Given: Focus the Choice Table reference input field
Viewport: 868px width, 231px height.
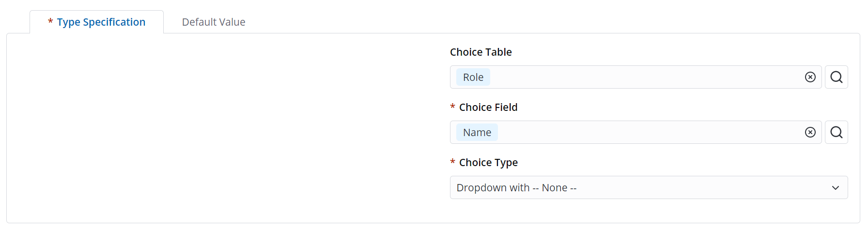Looking at the screenshot, I should click(644, 77).
